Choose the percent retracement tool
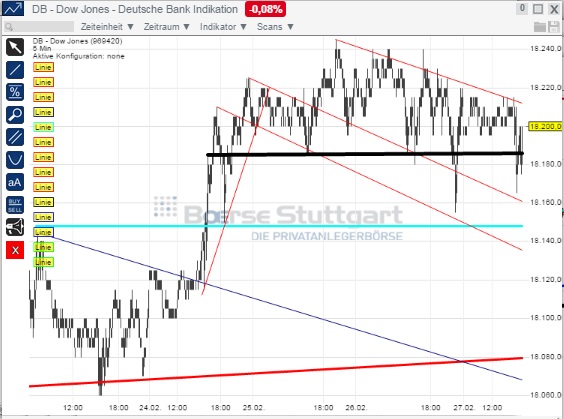 coord(15,92)
